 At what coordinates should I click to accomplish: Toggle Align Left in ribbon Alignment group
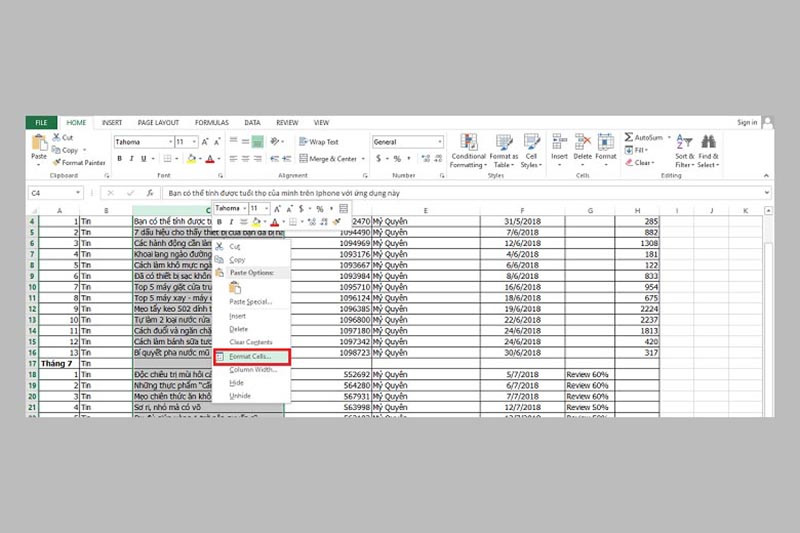[233, 159]
